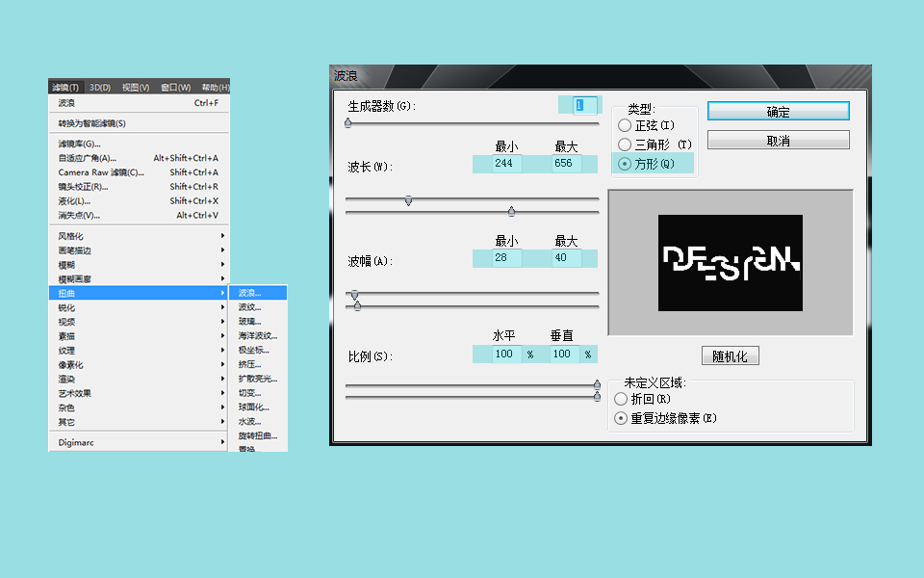924x578 pixels.
Task: Click the maximum wavelength slider handle
Action: coord(511,211)
